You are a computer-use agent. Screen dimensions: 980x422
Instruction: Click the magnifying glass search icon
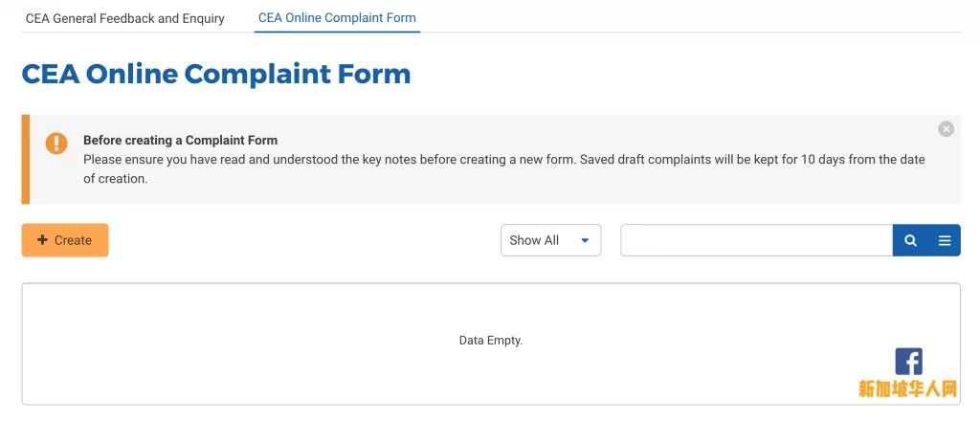tap(910, 241)
